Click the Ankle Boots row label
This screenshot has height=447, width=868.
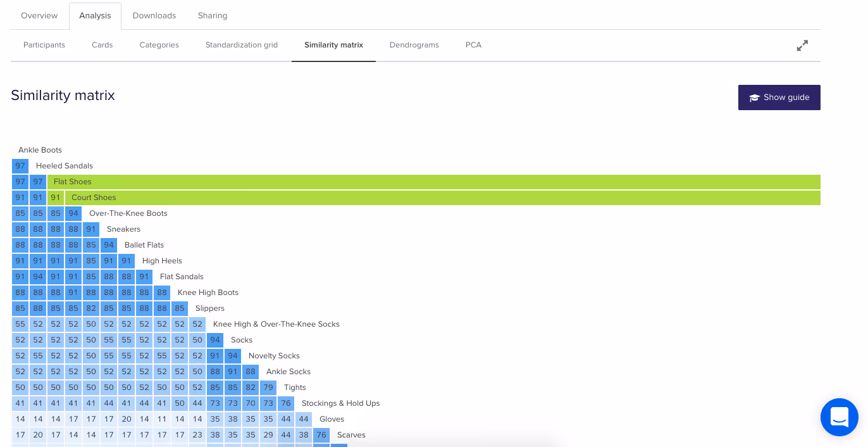coord(40,150)
